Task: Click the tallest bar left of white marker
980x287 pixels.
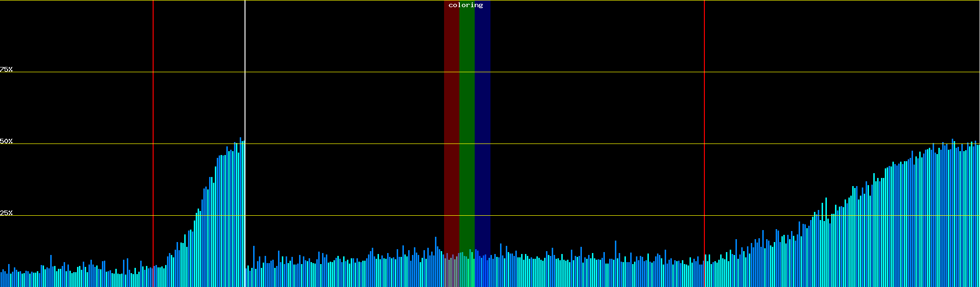Action: pyautogui.click(x=241, y=215)
